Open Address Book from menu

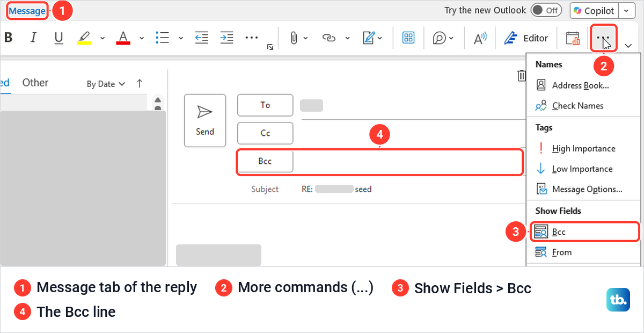coord(581,85)
